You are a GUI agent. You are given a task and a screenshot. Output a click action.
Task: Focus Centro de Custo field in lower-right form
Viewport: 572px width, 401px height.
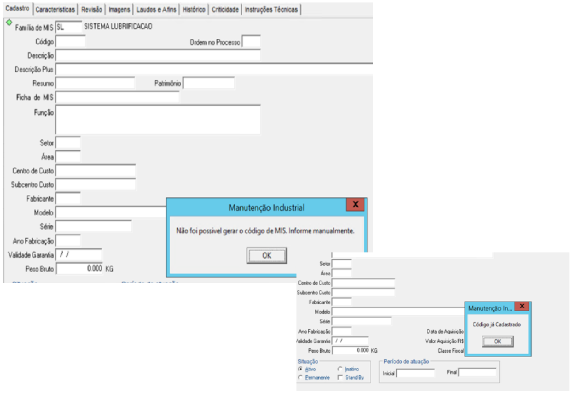(363, 282)
